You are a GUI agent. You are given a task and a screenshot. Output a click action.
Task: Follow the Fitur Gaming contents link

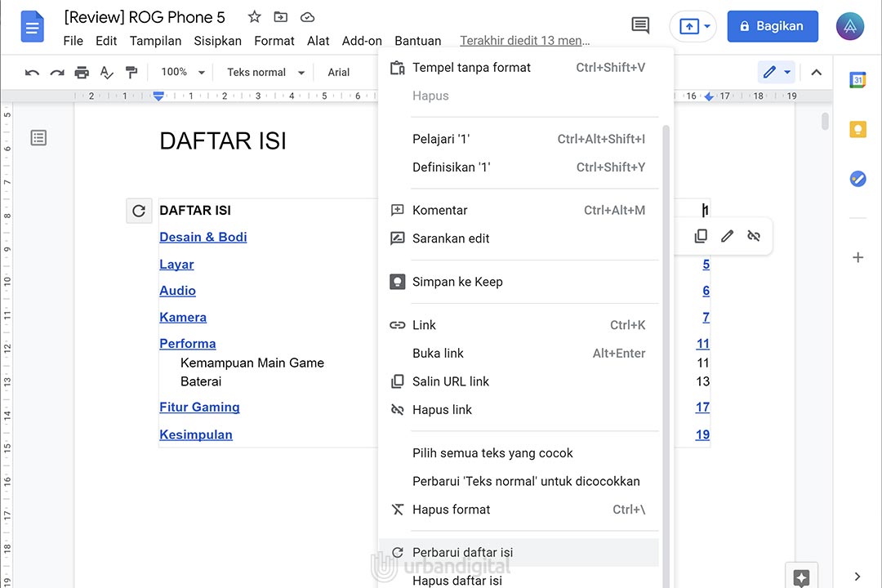tap(199, 407)
